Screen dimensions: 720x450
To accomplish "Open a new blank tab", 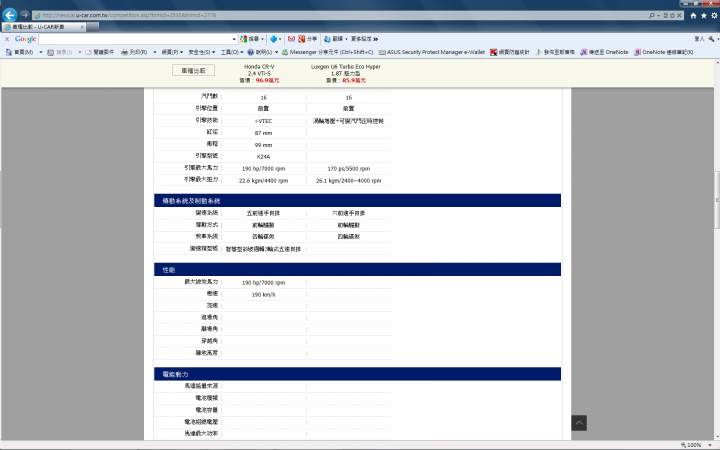I will [93, 27].
